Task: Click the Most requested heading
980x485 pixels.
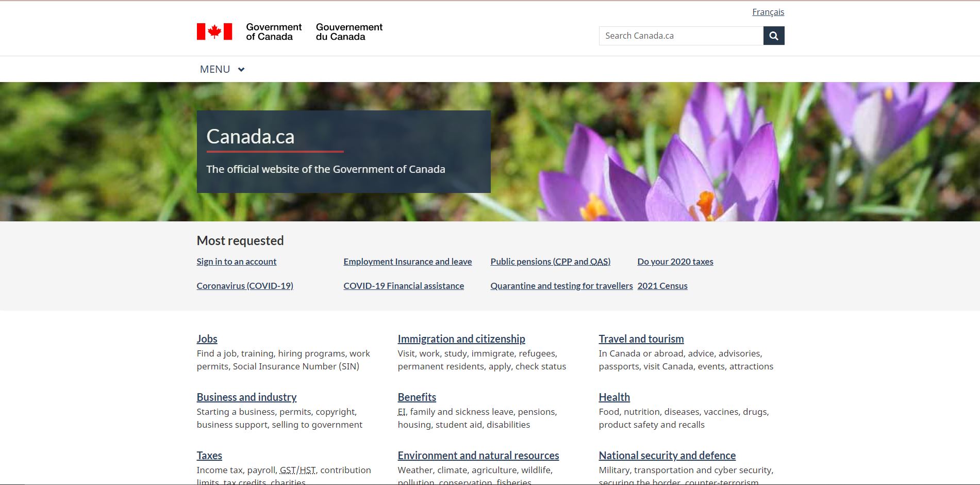Action: (x=240, y=240)
